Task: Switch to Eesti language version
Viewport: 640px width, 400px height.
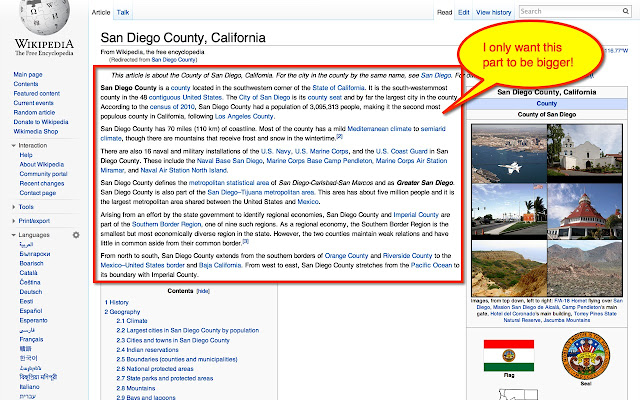Action: tap(26, 301)
